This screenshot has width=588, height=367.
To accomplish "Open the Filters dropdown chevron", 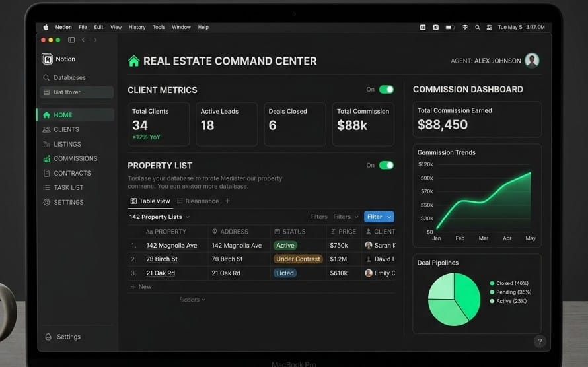I will click(356, 217).
